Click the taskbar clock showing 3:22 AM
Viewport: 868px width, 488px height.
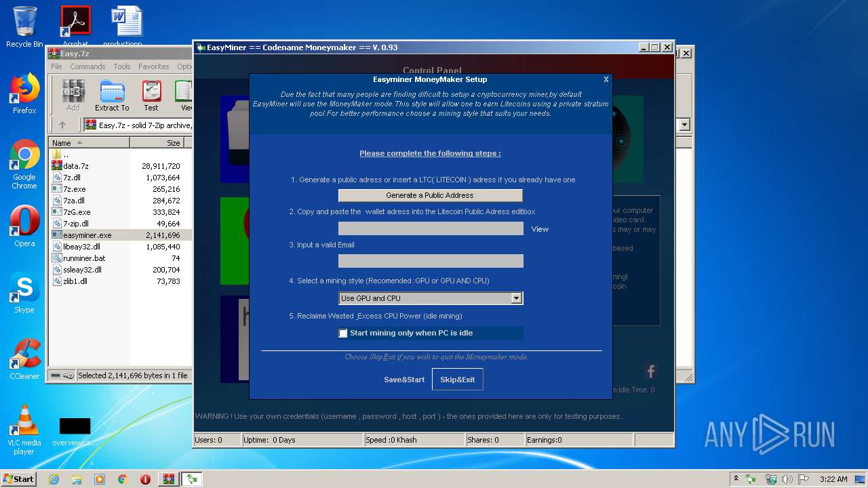click(833, 479)
